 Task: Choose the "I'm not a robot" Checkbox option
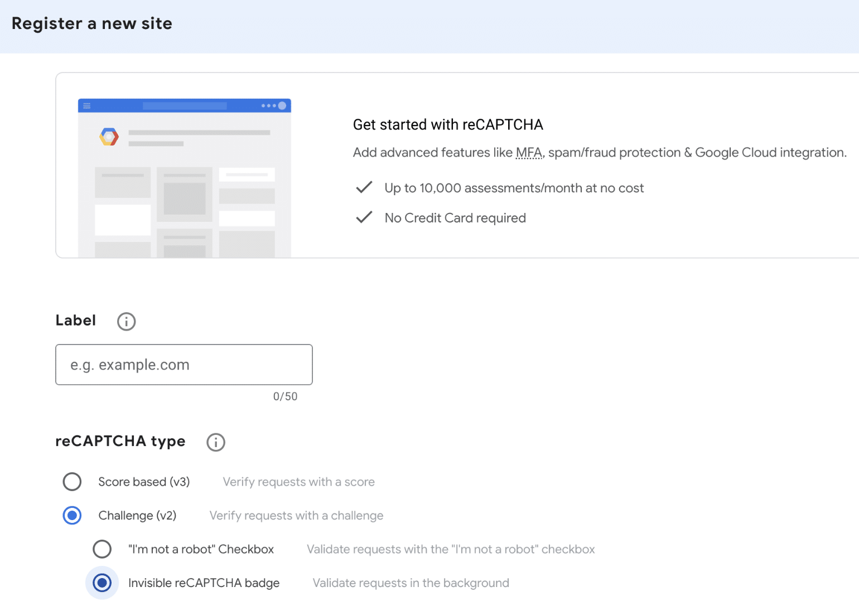click(102, 549)
